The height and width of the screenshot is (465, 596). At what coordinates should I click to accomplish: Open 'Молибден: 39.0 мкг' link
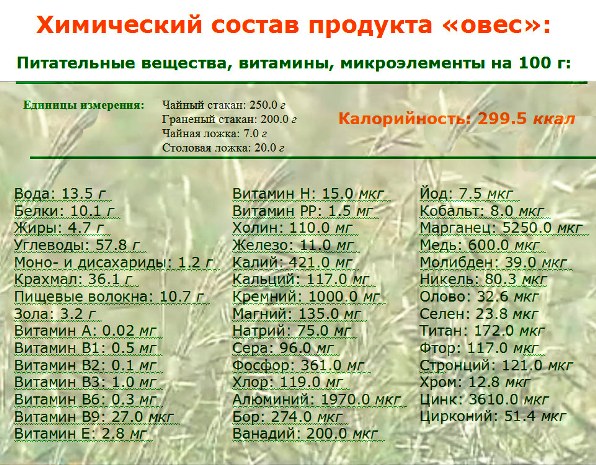coord(494,262)
